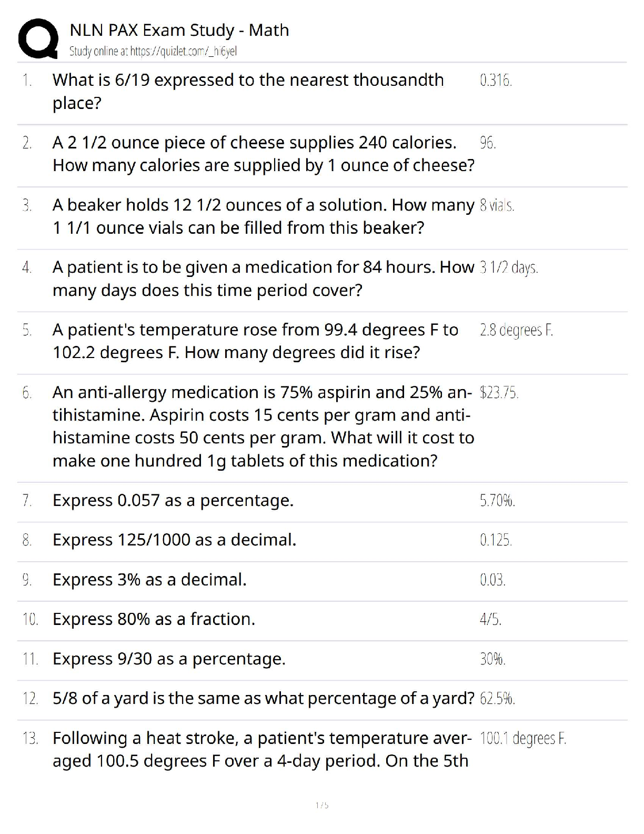This screenshot has width=644, height=834.
Task: Click the answer 3 1/2 days
Action: 509,268
